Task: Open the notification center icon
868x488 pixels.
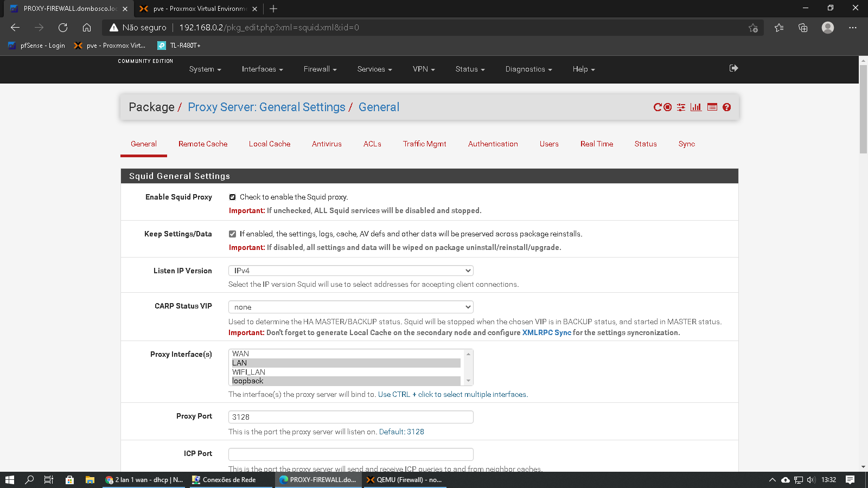Action: 850,480
